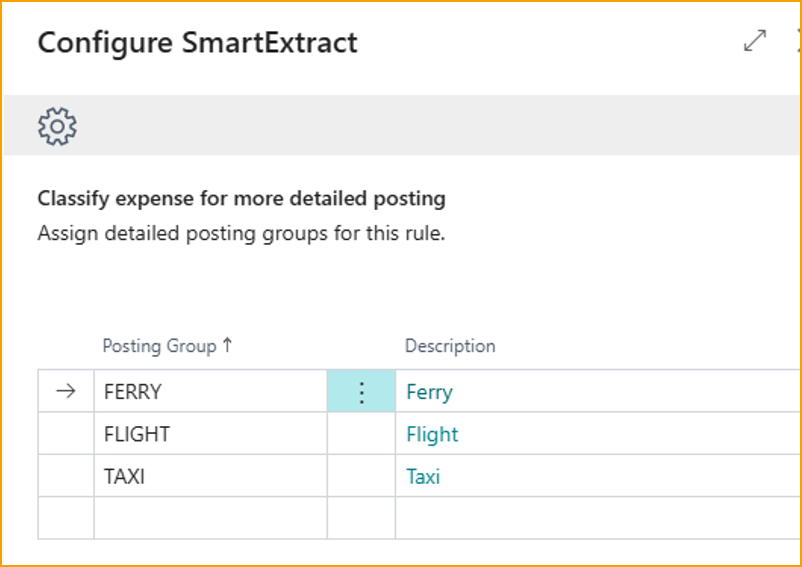The height and width of the screenshot is (567, 802).
Task: Click the options cell beside TAXI
Action: [x=361, y=476]
